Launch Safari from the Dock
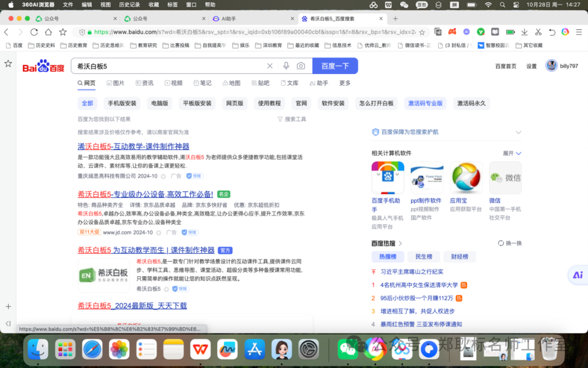The height and width of the screenshot is (368, 588). point(92,349)
